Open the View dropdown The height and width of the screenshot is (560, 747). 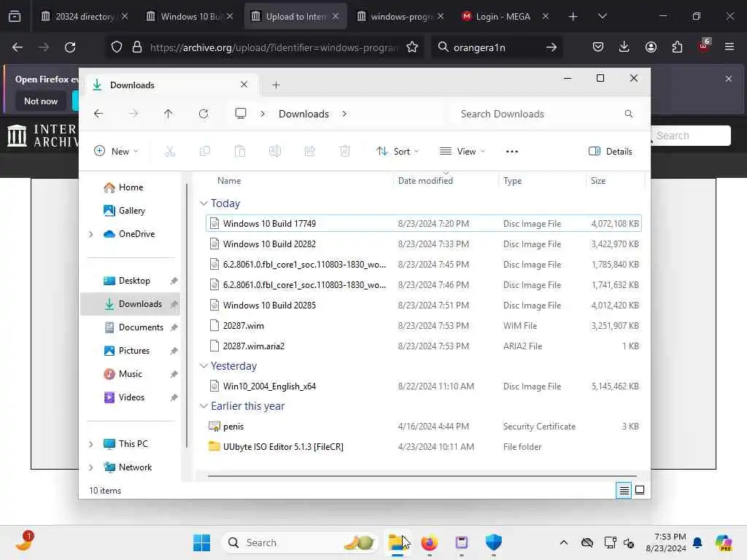pos(462,152)
